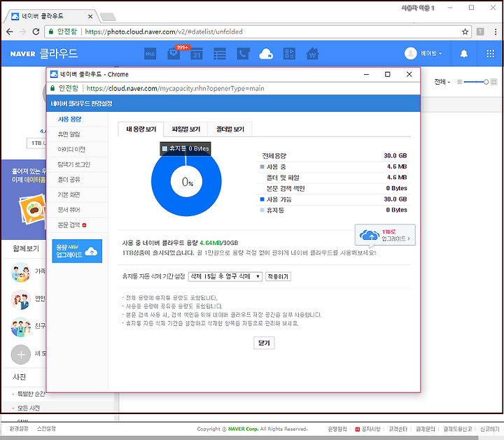The width and height of the screenshot is (504, 440).
Task: Click the 휴지통 0 Bytes legend row
Action: point(333,210)
